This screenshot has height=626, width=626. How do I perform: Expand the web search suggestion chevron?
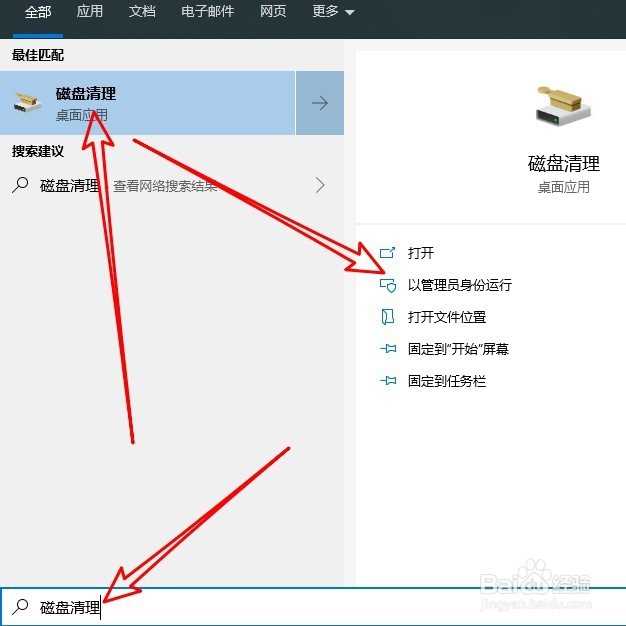point(320,185)
